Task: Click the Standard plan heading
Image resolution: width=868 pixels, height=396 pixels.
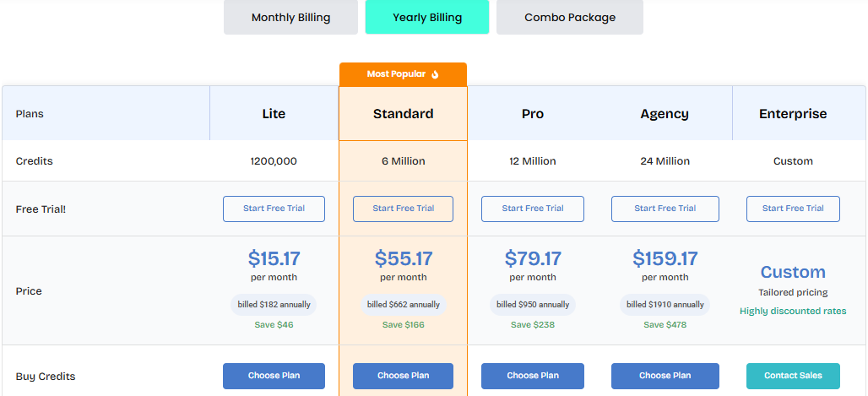Action: (403, 114)
